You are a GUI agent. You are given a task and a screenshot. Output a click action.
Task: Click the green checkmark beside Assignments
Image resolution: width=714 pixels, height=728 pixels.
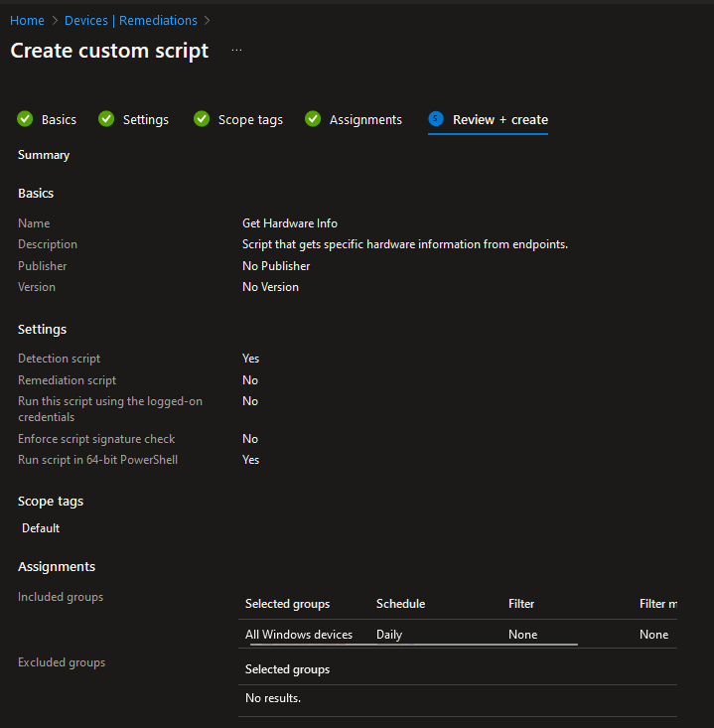pyautogui.click(x=313, y=119)
